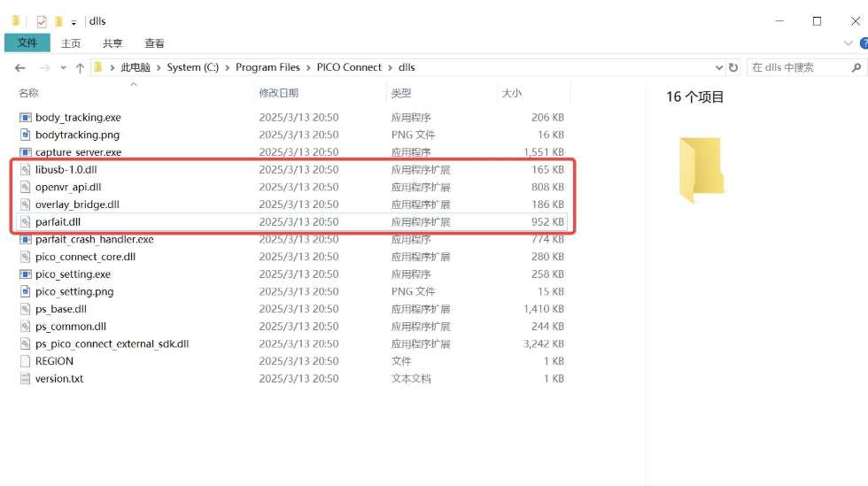The height and width of the screenshot is (486, 868).
Task: Open the recent locations dropdown
Action: tap(63, 67)
